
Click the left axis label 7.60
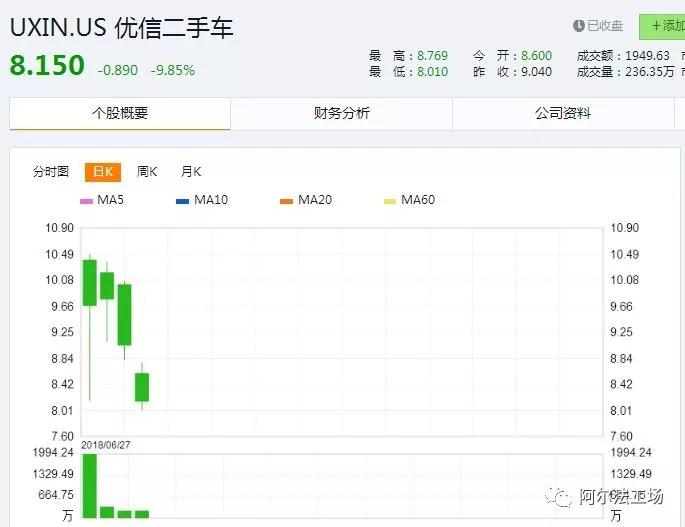click(62, 436)
